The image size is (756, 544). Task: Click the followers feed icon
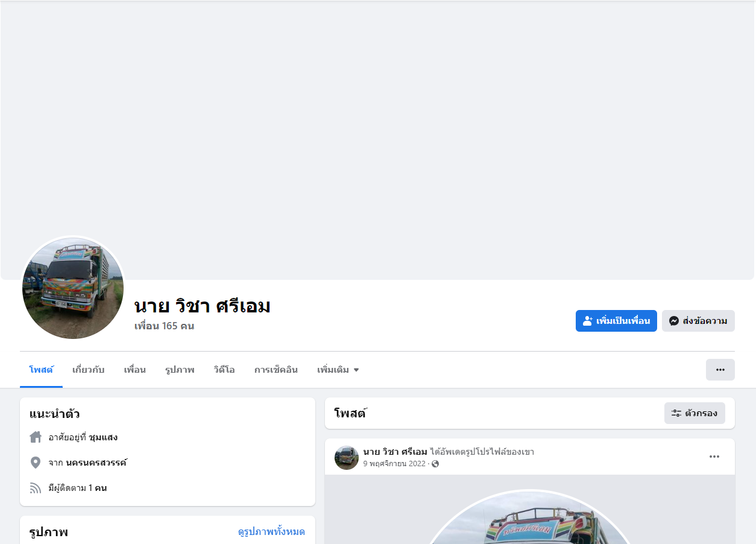pos(36,488)
